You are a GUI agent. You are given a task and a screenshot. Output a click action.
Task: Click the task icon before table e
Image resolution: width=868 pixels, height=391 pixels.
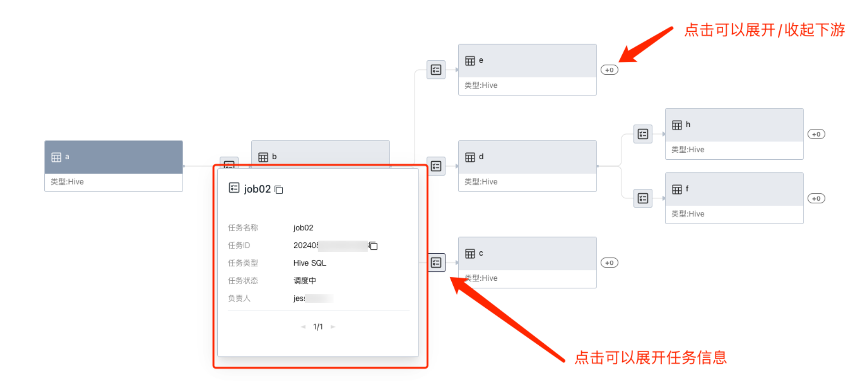436,70
